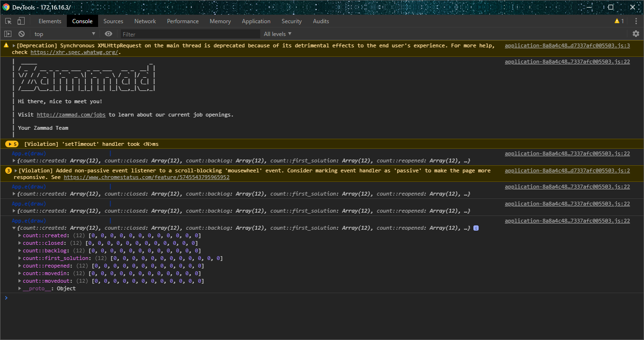Select the inspect element cursor tool
644x340 pixels.
coord(8,21)
